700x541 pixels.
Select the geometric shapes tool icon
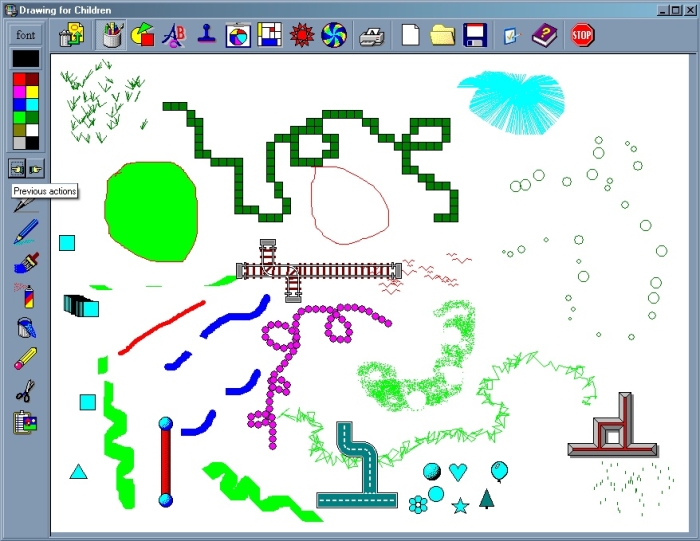click(x=142, y=36)
